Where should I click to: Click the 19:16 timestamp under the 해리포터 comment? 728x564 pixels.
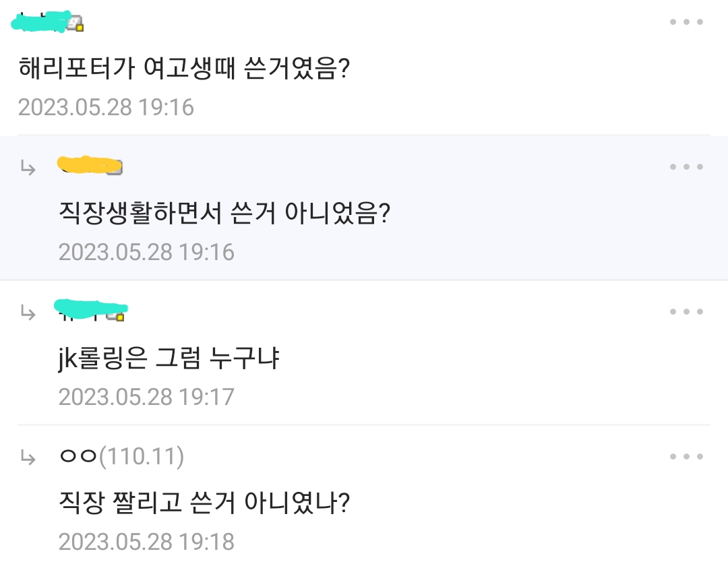[x=106, y=107]
